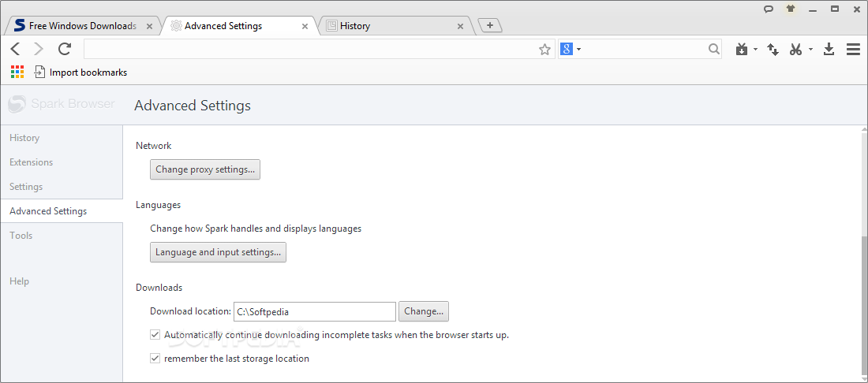Open the hamburger main menu
Screen dimensions: 868x383
pyautogui.click(x=853, y=50)
